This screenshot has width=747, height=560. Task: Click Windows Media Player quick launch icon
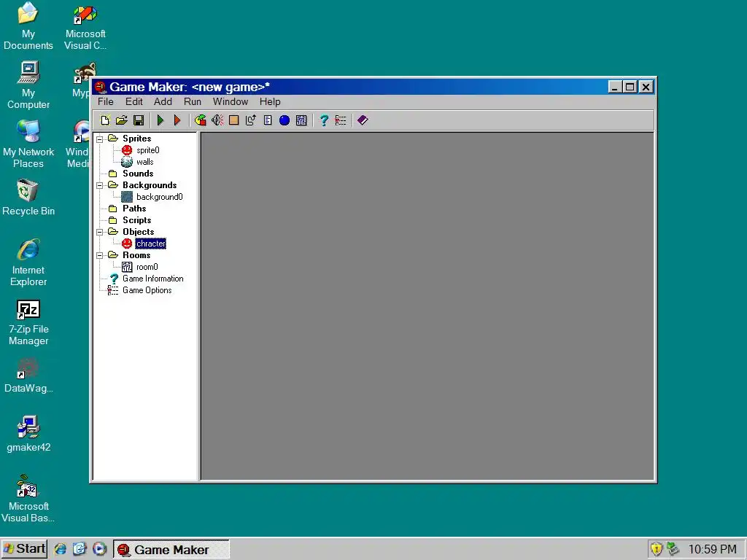99,549
